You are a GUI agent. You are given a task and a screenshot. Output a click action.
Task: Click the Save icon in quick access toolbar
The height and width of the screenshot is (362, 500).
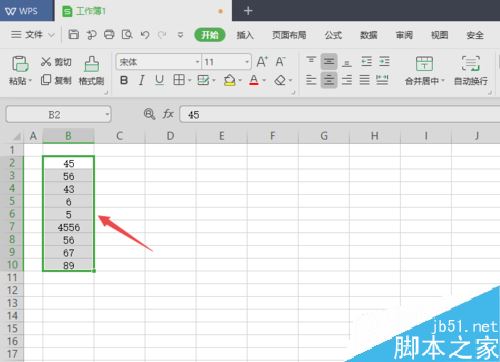(73, 34)
